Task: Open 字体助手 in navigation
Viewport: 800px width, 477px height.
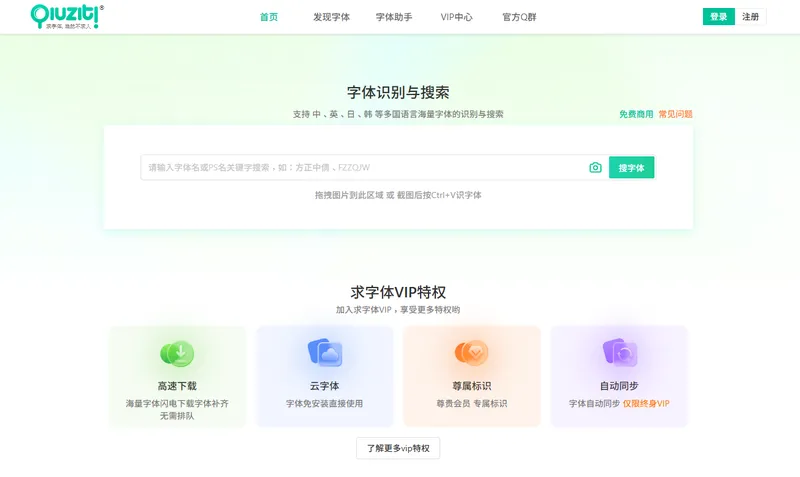Action: [394, 17]
